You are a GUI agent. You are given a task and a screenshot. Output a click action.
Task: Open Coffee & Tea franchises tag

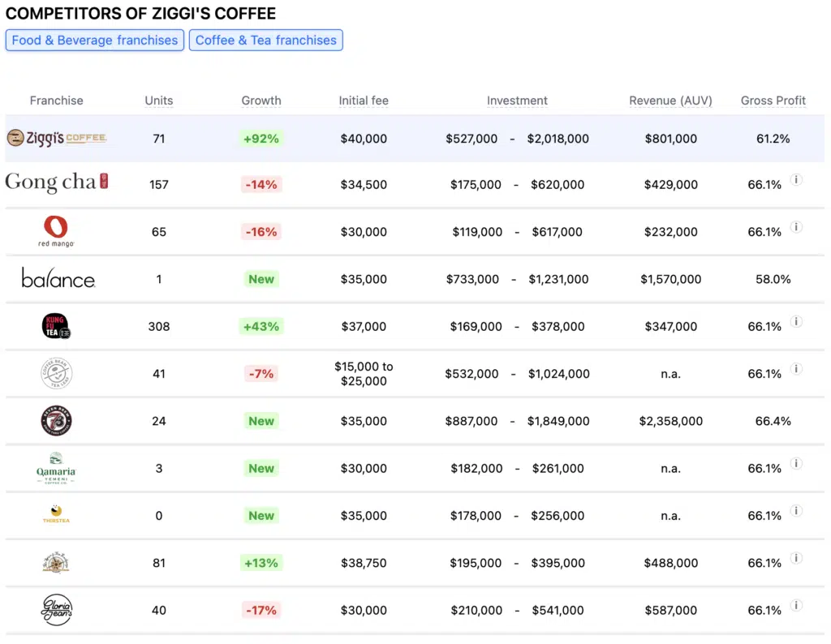click(x=265, y=41)
